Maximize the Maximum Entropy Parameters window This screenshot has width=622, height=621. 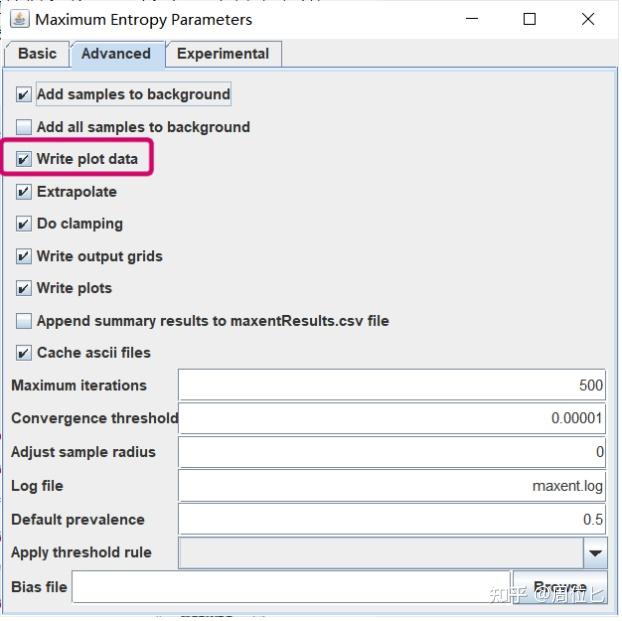530,19
